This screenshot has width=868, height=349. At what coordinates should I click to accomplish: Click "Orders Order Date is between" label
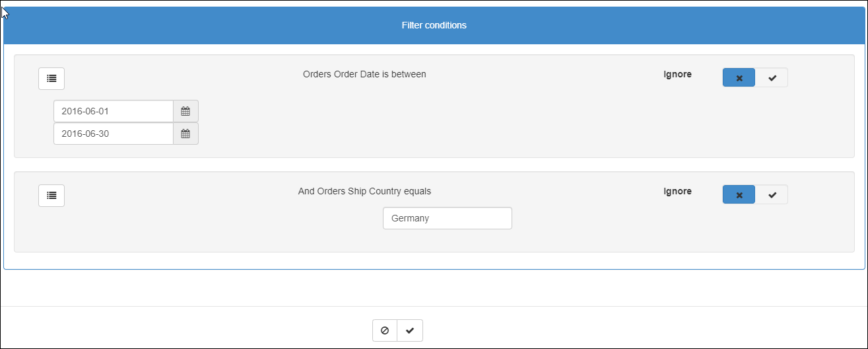[364, 75]
